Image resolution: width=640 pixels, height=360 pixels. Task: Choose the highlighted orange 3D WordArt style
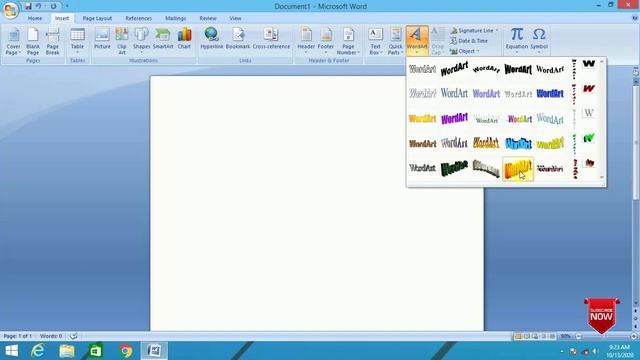(x=518, y=169)
